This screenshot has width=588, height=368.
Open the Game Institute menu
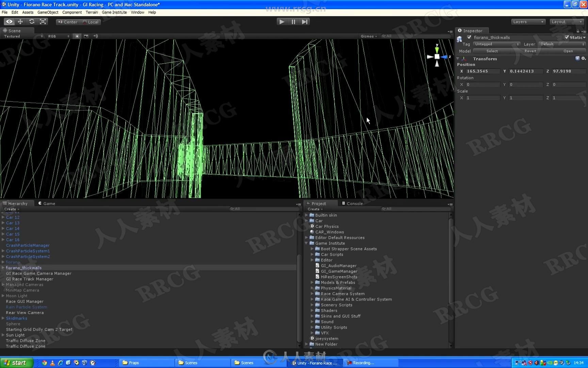pyautogui.click(x=114, y=12)
